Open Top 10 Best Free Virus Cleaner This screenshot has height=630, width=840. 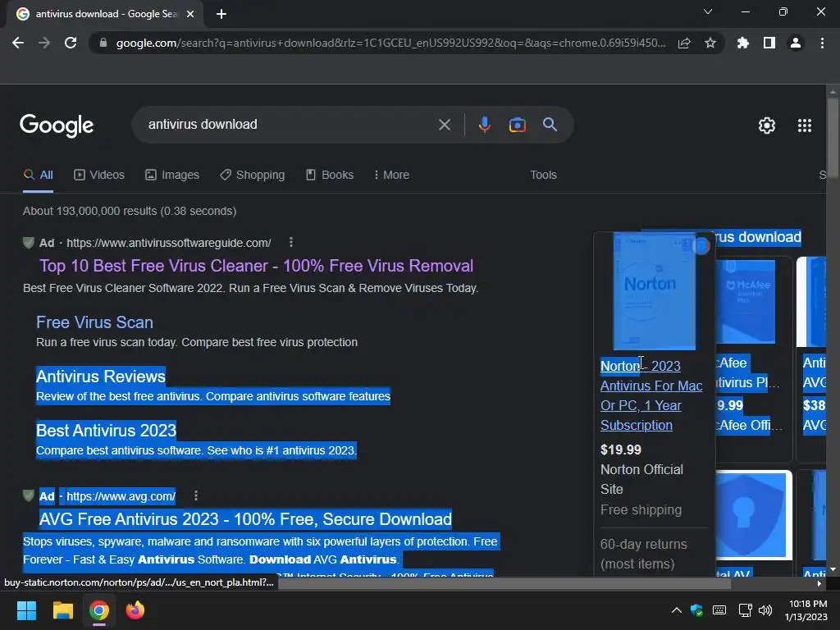coord(256,266)
